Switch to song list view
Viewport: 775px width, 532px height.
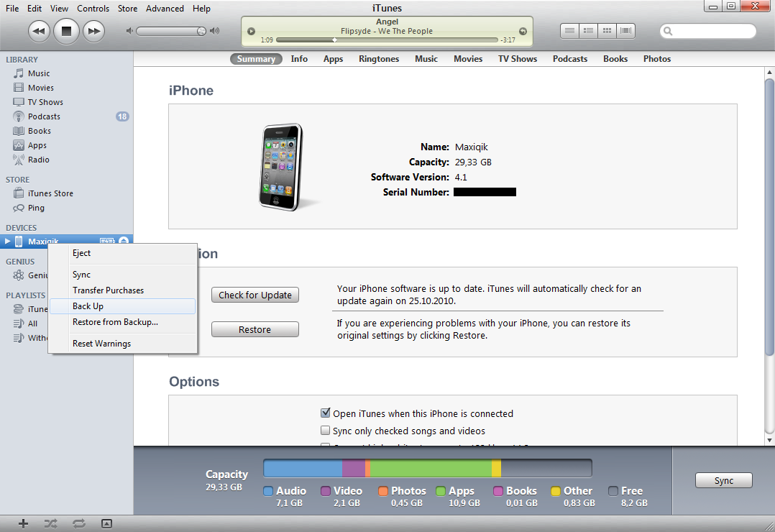(569, 31)
